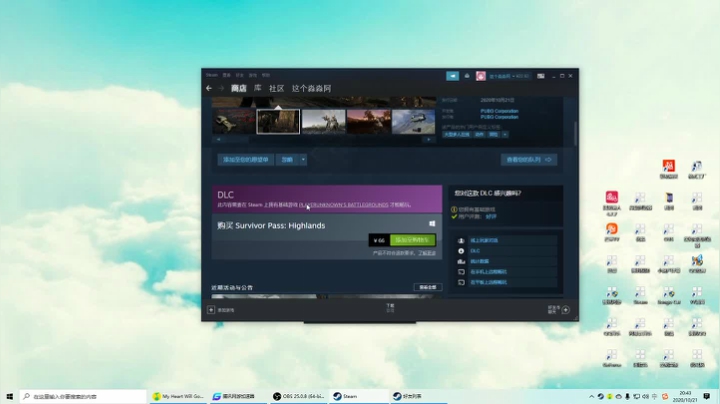
Task: Open the second menu after Steam
Action: (226, 75)
